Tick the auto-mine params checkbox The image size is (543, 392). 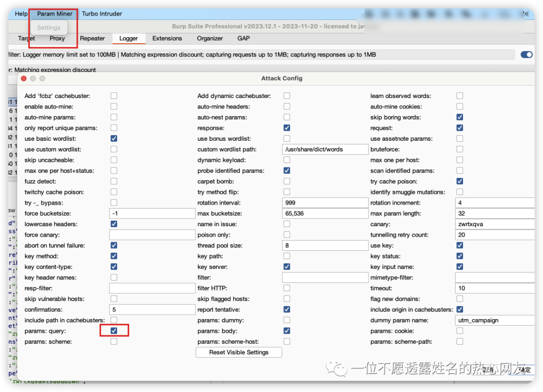click(x=114, y=117)
